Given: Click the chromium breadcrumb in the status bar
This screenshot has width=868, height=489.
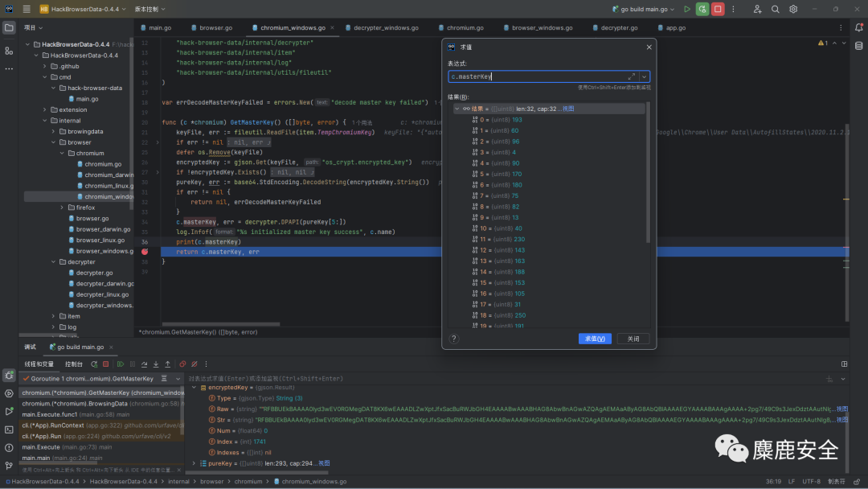Looking at the screenshot, I should [x=248, y=481].
